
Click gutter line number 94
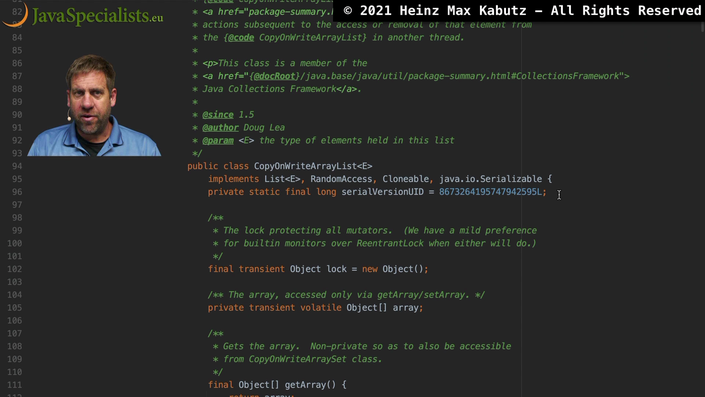click(17, 166)
